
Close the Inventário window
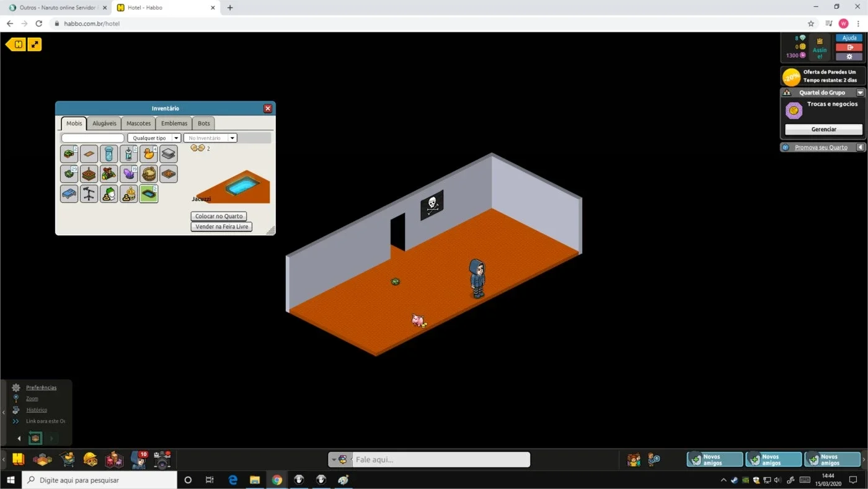click(x=268, y=108)
